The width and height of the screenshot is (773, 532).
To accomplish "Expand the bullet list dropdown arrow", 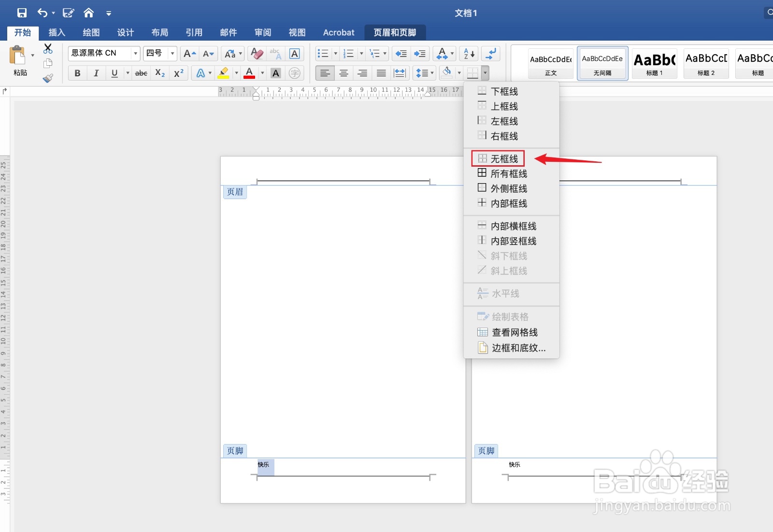I will (335, 54).
